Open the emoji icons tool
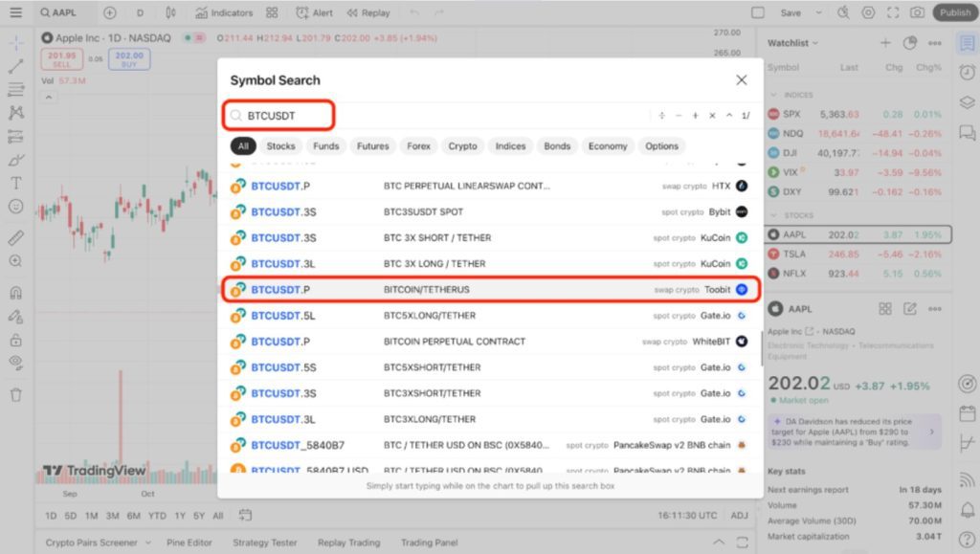Screen dimensions: 980x554 pyautogui.click(x=16, y=206)
